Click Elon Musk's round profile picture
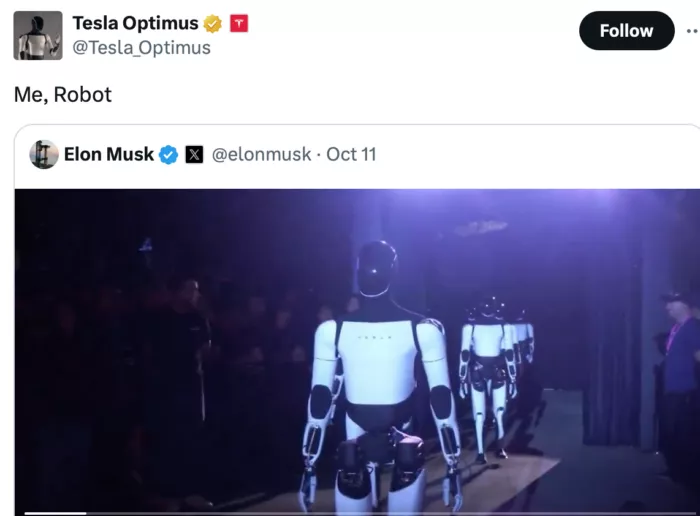Image resolution: width=700 pixels, height=516 pixels. tap(44, 154)
